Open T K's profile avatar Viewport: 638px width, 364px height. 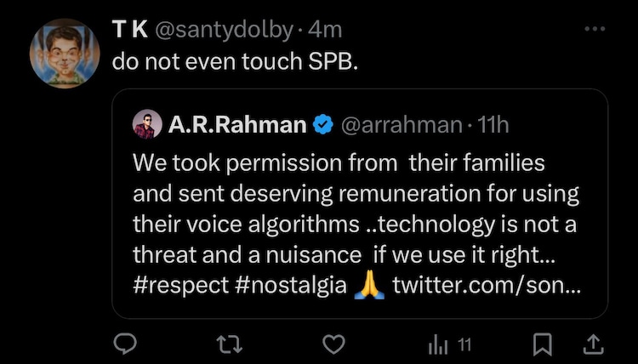(65, 53)
